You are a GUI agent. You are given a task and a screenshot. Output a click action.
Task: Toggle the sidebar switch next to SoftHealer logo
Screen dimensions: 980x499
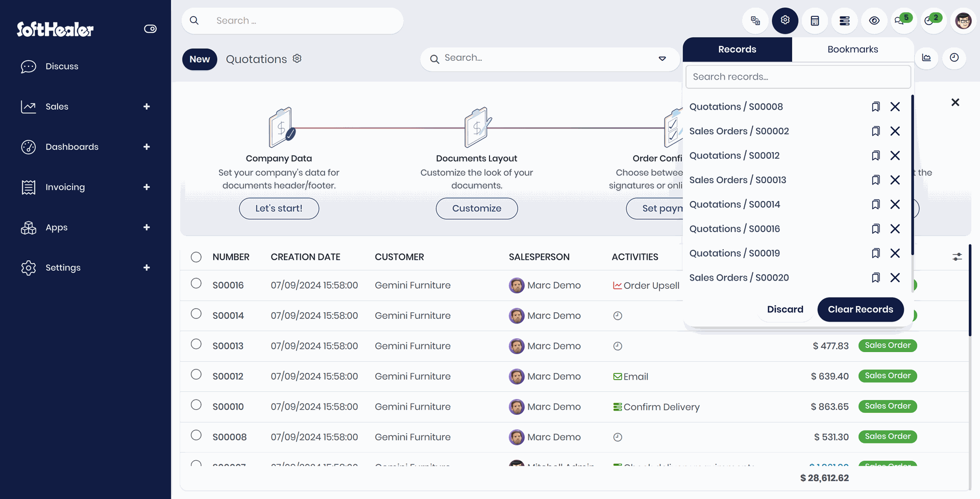pos(150,29)
